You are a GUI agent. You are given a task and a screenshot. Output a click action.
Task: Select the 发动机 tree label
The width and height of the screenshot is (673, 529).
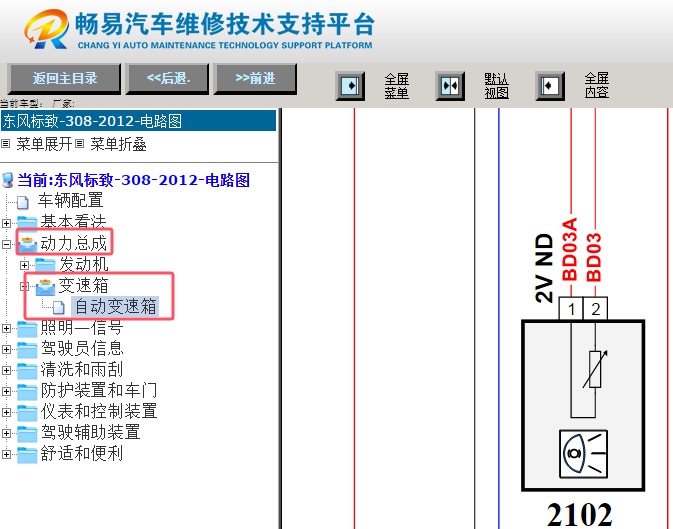pos(83,264)
